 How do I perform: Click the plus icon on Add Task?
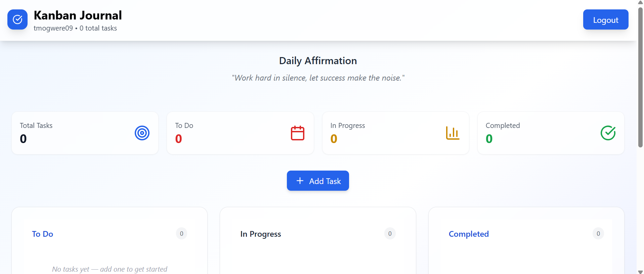[300, 181]
